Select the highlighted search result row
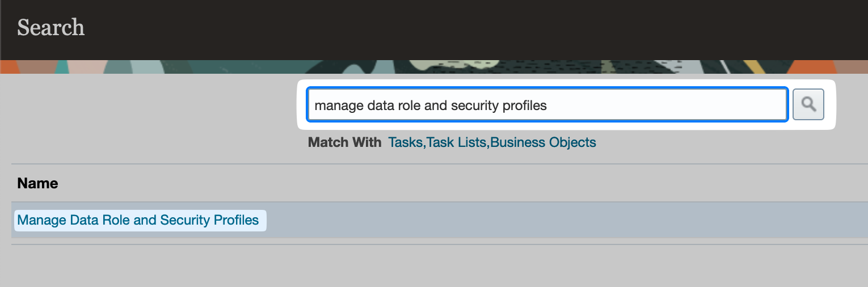This screenshot has width=868, height=287. click(440, 220)
